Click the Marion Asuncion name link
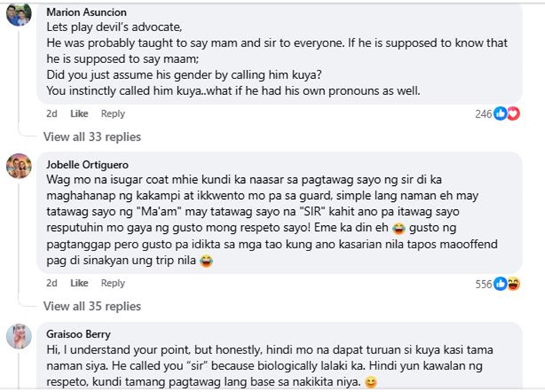The width and height of the screenshot is (545, 392). tap(86, 12)
